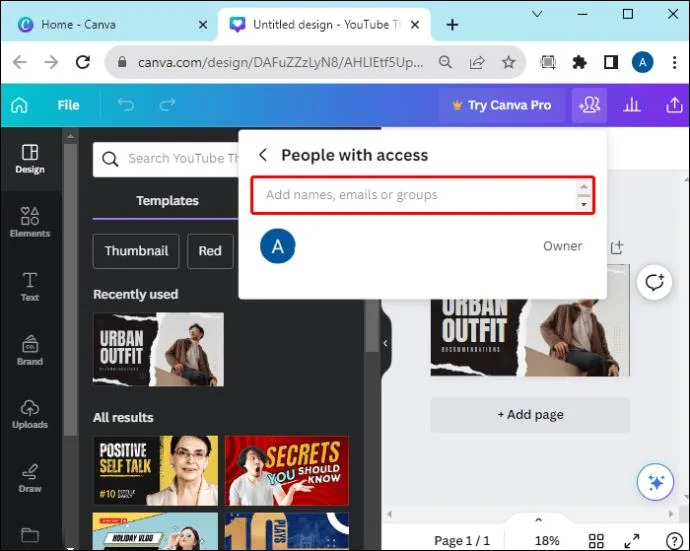
Task: Open the Draw panel
Action: [30, 478]
